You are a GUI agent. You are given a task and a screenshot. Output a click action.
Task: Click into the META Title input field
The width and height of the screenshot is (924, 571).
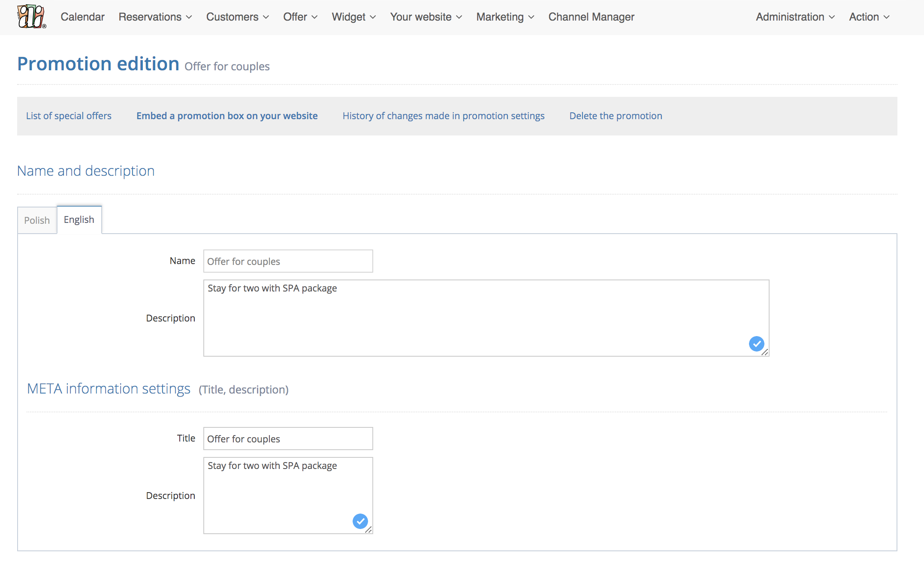[x=288, y=439]
